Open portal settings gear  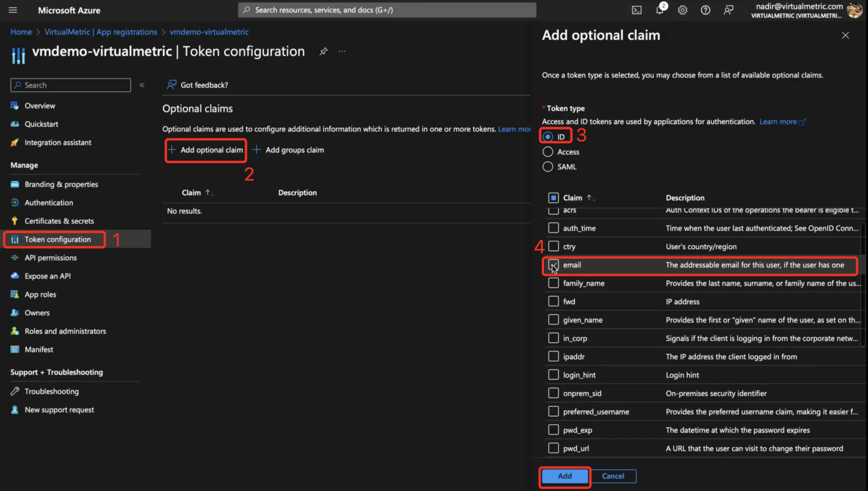(682, 10)
